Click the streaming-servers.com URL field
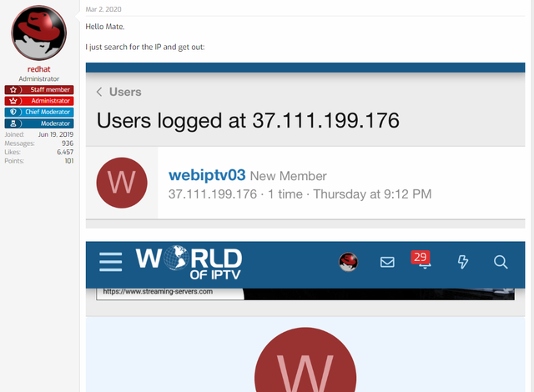Viewport: 534px width, 392px height. pos(170,294)
